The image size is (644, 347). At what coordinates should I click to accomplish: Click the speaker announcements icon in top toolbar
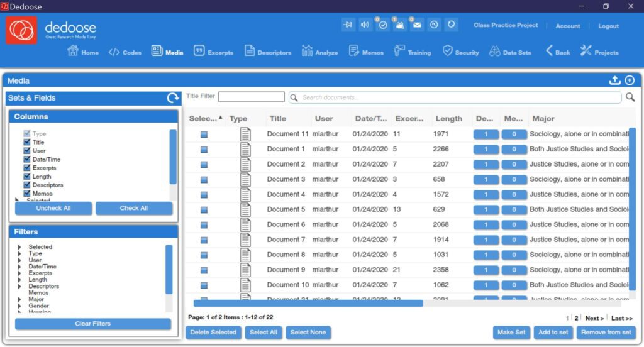365,25
